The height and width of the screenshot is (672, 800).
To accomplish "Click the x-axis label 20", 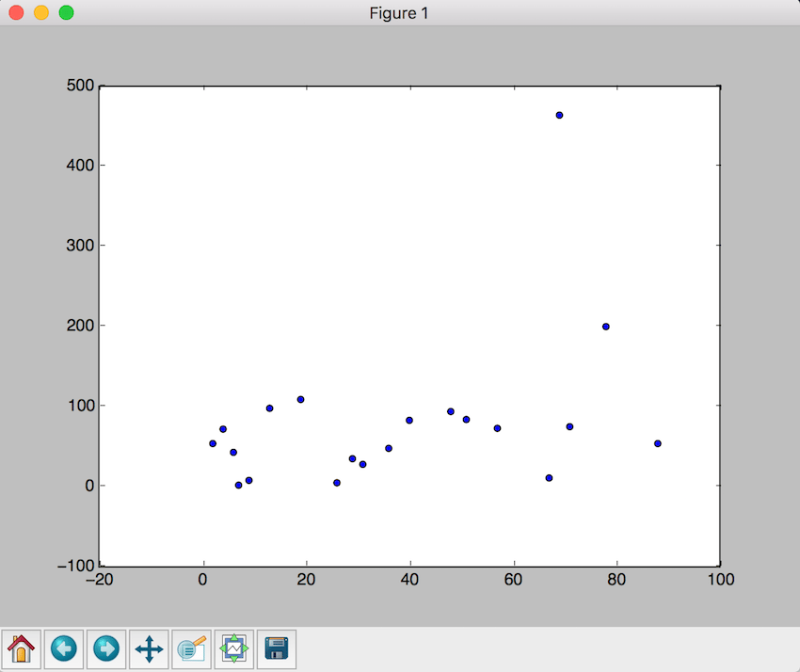I will click(306, 580).
